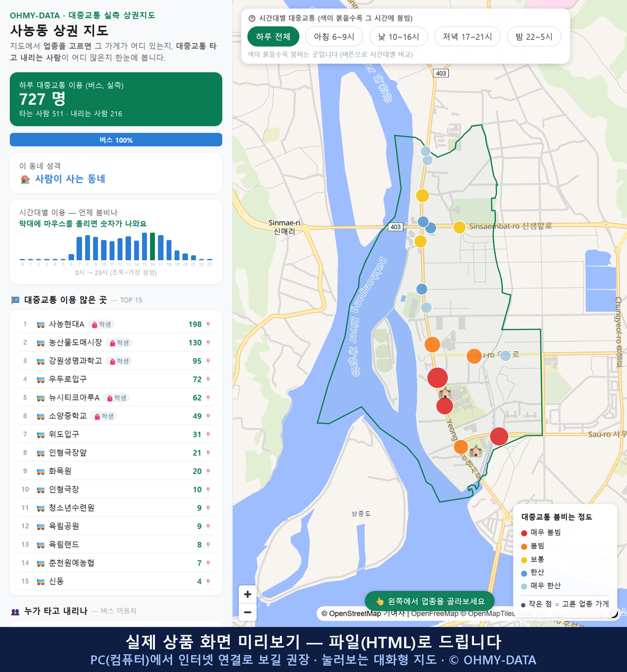The width and height of the screenshot is (627, 672).
Task: Click the pin icon for 소양중학교
Action: coord(208,416)
